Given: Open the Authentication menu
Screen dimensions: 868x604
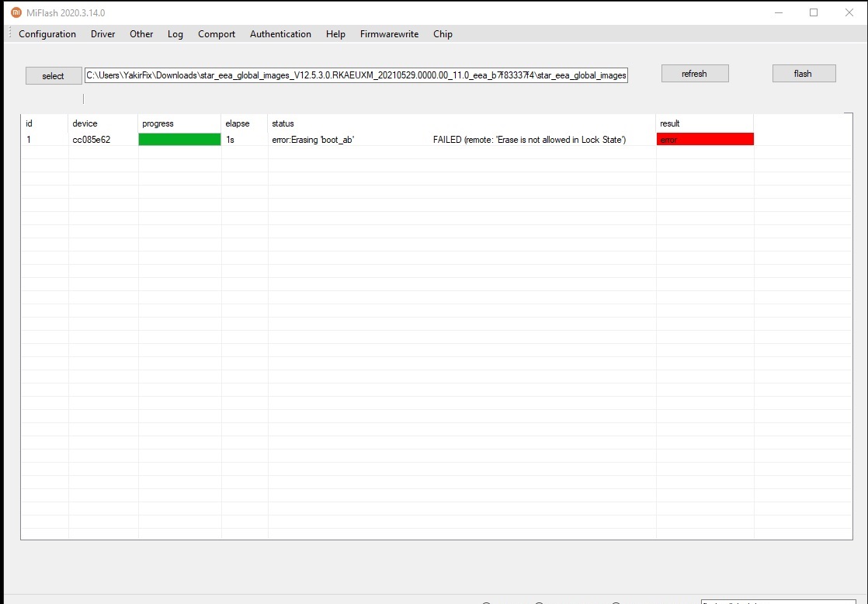Looking at the screenshot, I should tap(280, 33).
